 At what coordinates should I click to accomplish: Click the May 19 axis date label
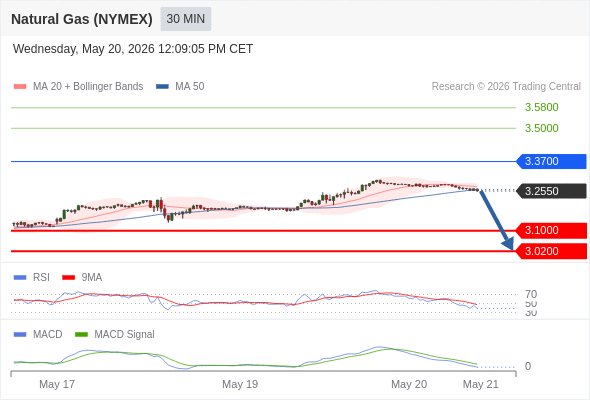[x=240, y=384]
